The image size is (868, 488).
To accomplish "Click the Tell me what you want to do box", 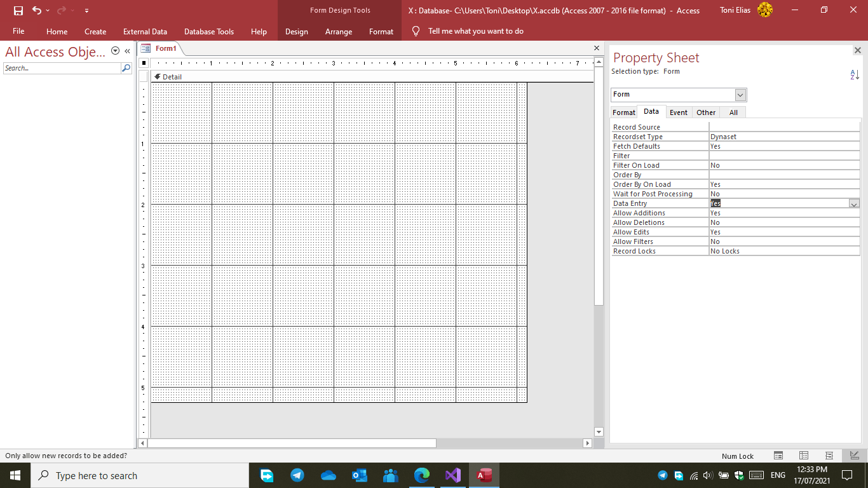I will 476,31.
